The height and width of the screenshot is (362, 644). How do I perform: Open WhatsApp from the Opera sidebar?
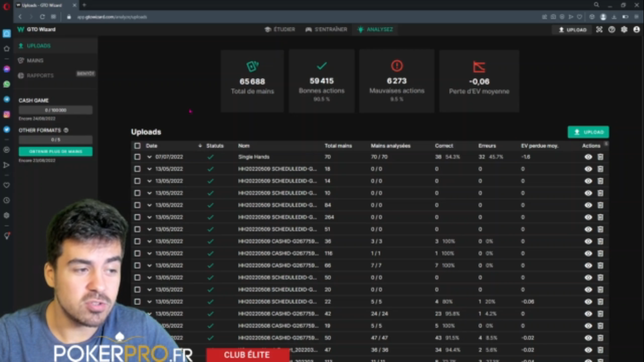click(x=7, y=84)
